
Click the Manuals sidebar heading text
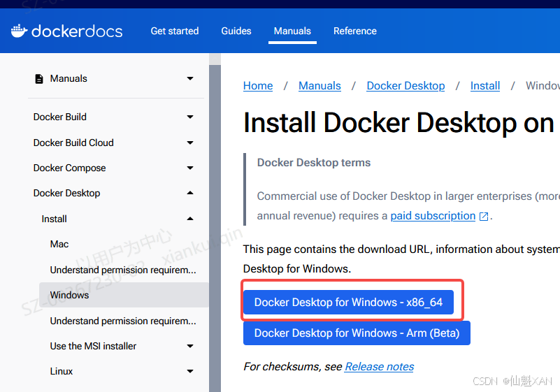click(x=69, y=78)
